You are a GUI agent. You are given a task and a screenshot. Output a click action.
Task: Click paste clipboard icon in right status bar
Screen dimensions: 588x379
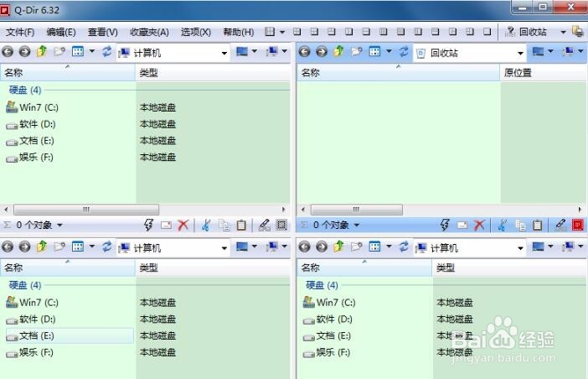tap(538, 226)
